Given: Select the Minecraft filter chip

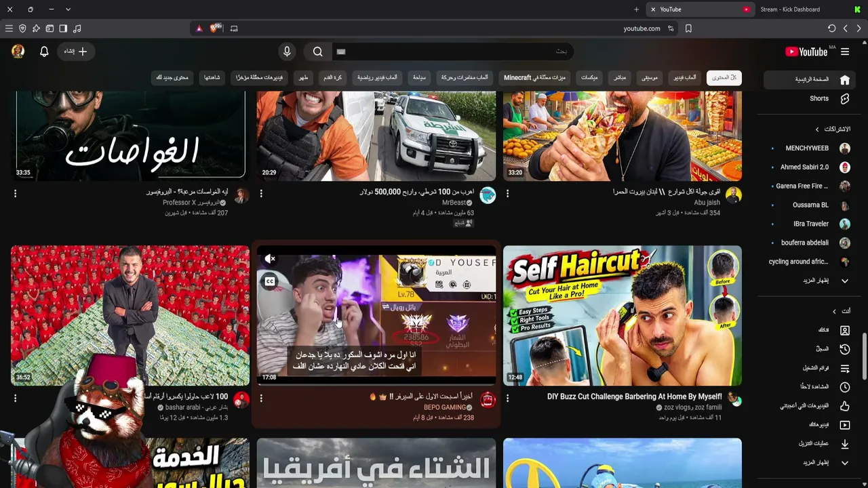Looking at the screenshot, I should coord(534,78).
